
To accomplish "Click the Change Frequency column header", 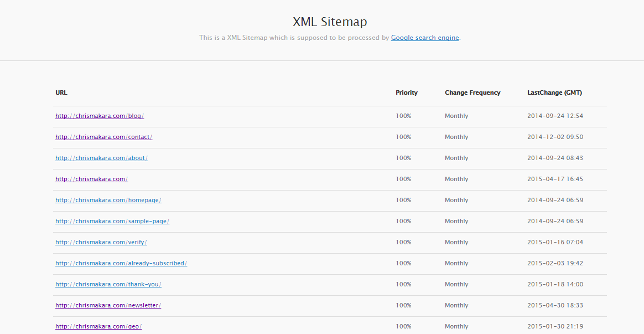I will pyautogui.click(x=472, y=93).
